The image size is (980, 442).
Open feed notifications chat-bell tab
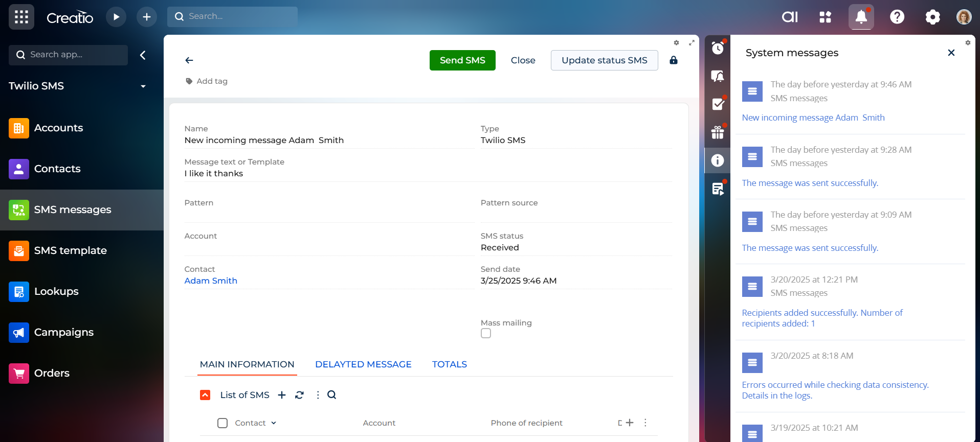click(718, 76)
